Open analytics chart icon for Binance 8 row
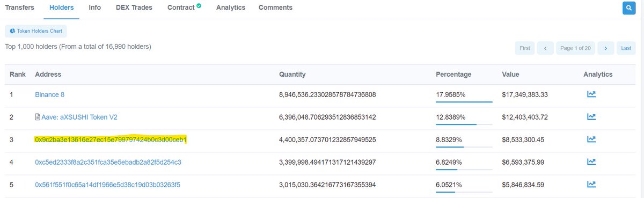644x198 pixels. pos(591,94)
